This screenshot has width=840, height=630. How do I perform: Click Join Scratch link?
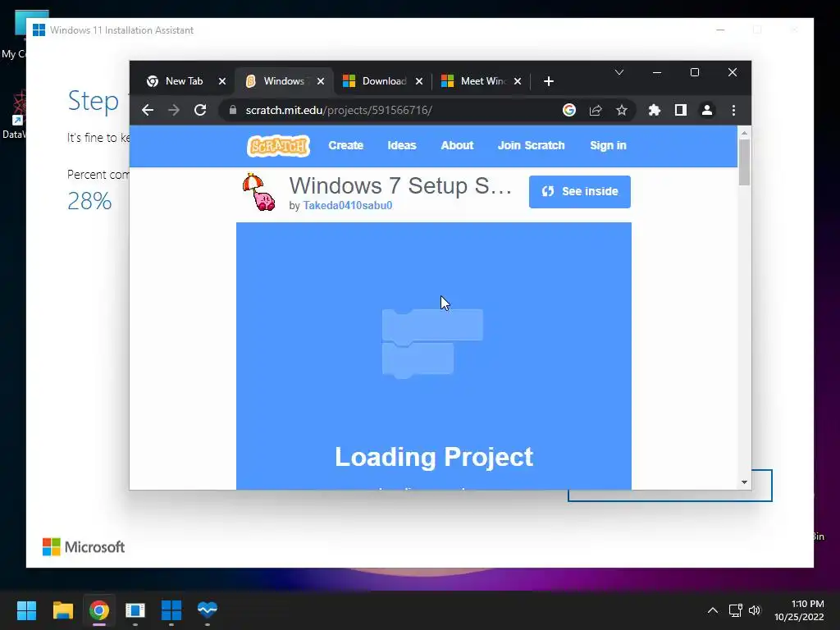coord(531,146)
